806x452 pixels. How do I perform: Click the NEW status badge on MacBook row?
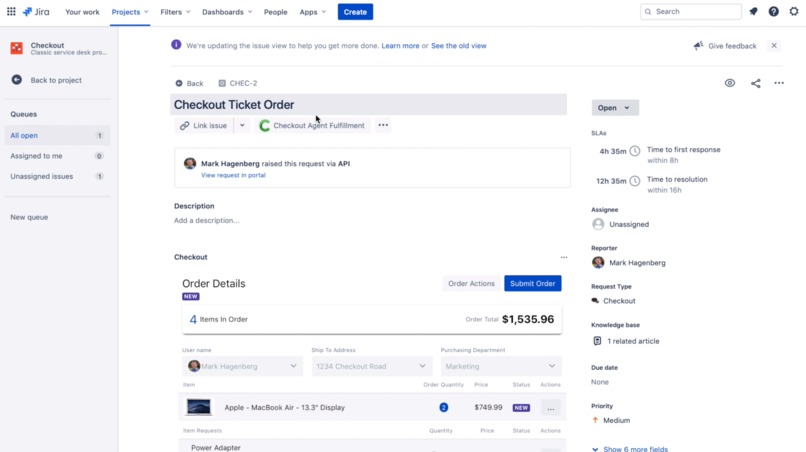click(521, 407)
